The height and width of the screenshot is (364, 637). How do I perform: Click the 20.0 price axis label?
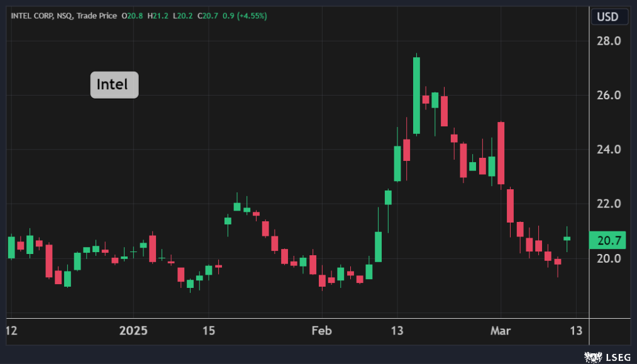point(609,258)
